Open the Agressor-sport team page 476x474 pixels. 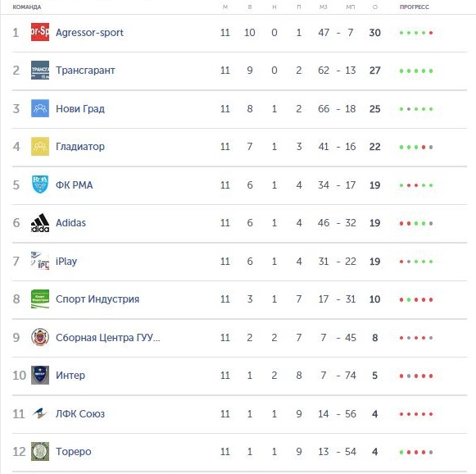(x=89, y=33)
